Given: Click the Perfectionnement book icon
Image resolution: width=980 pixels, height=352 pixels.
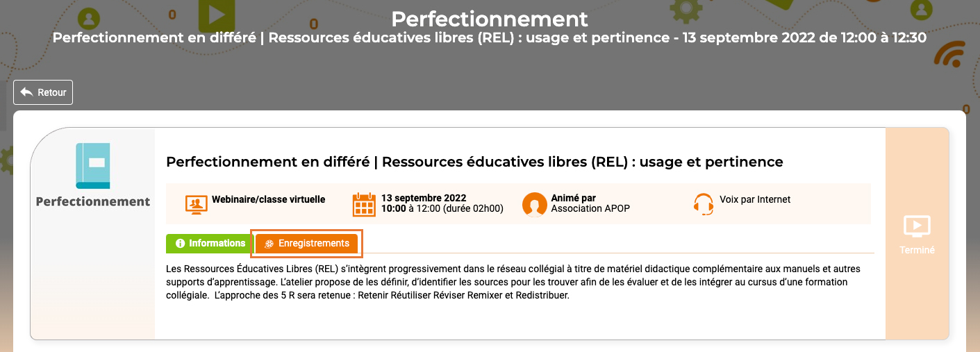Looking at the screenshot, I should pyautogui.click(x=92, y=165).
